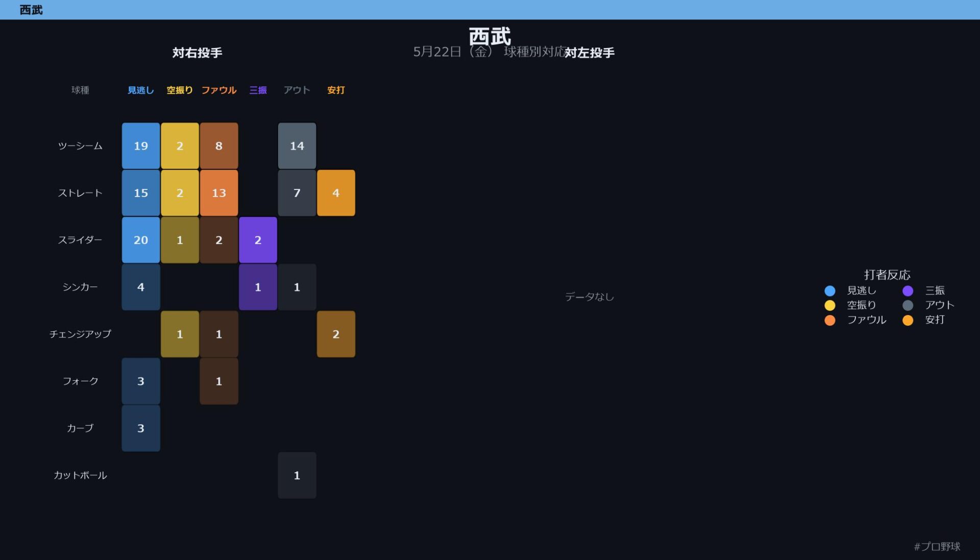Click スライダー 空振り cell showing 1
The image size is (980, 560).
point(180,240)
